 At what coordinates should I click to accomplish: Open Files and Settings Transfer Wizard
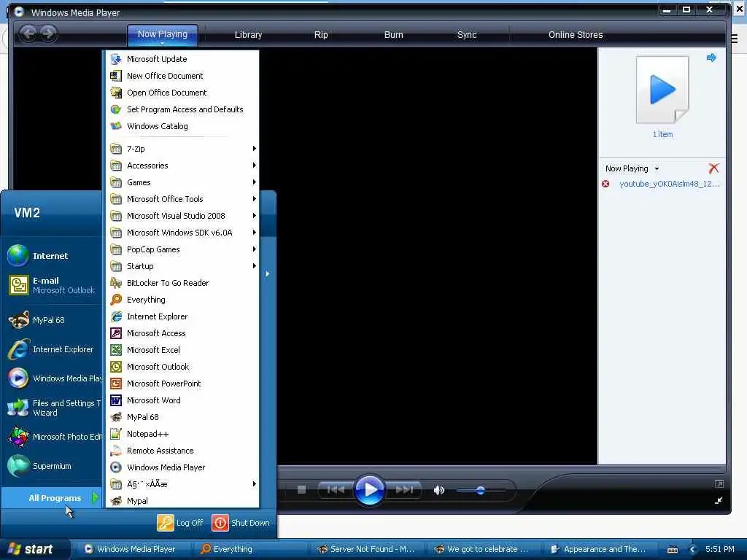(x=53, y=408)
